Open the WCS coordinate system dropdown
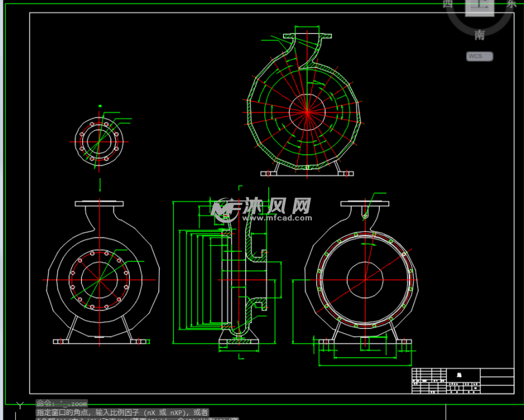Image resolution: width=524 pixels, height=420 pixels. 480,56
